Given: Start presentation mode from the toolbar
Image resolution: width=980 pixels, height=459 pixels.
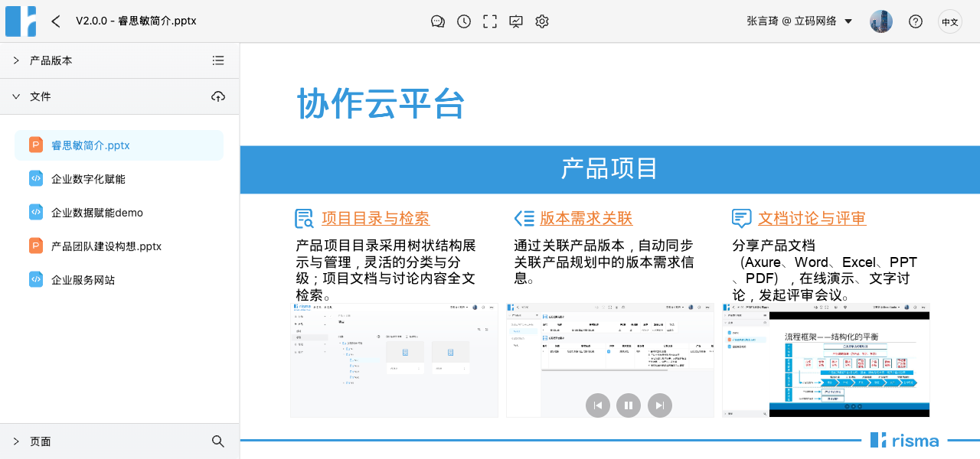Looking at the screenshot, I should click(x=516, y=21).
